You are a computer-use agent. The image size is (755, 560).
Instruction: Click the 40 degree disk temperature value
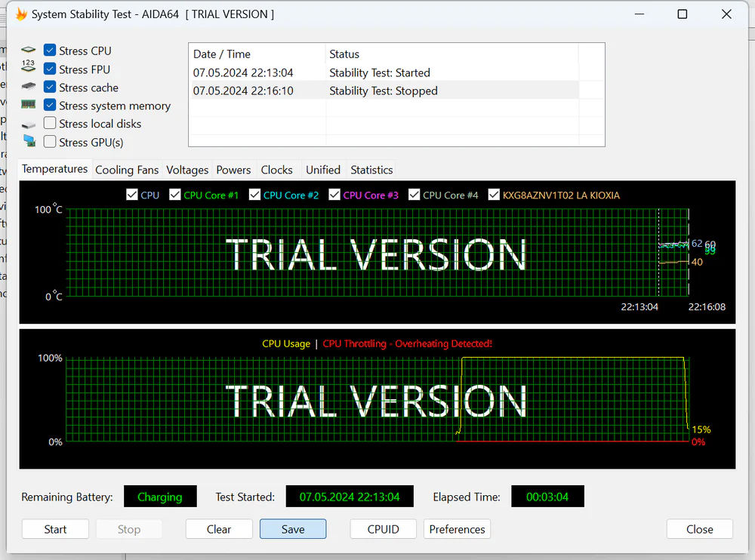click(x=697, y=262)
